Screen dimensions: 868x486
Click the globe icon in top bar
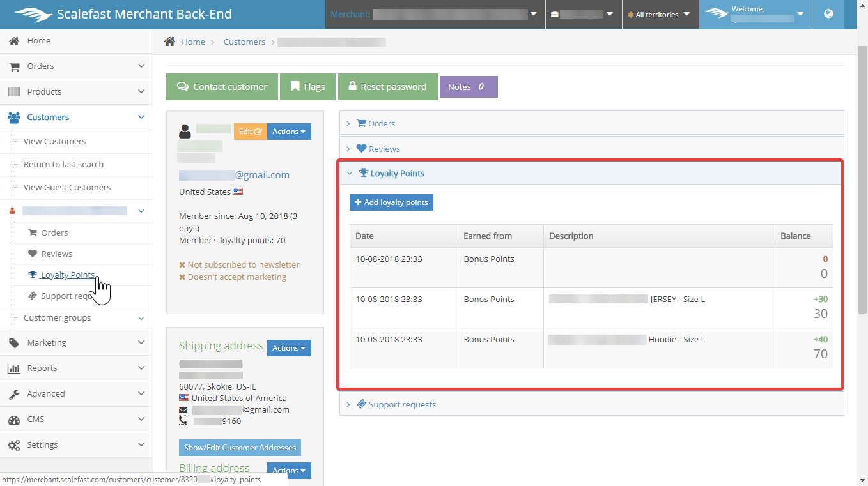pos(828,14)
